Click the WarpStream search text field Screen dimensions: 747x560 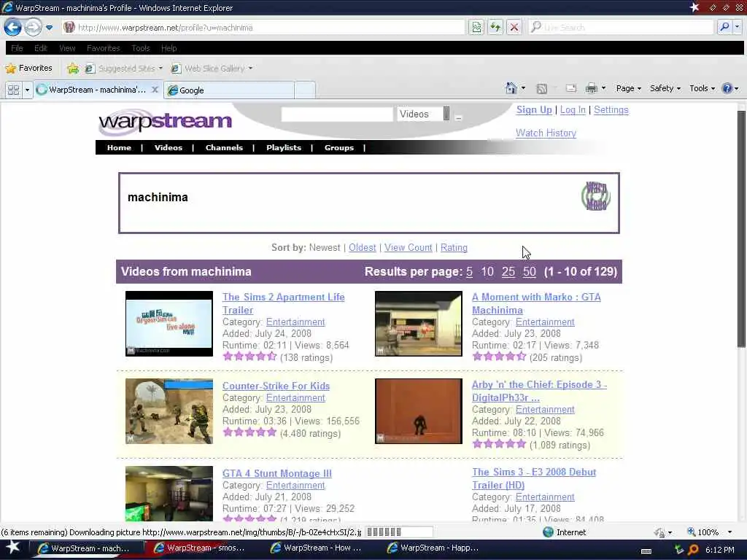coord(337,114)
